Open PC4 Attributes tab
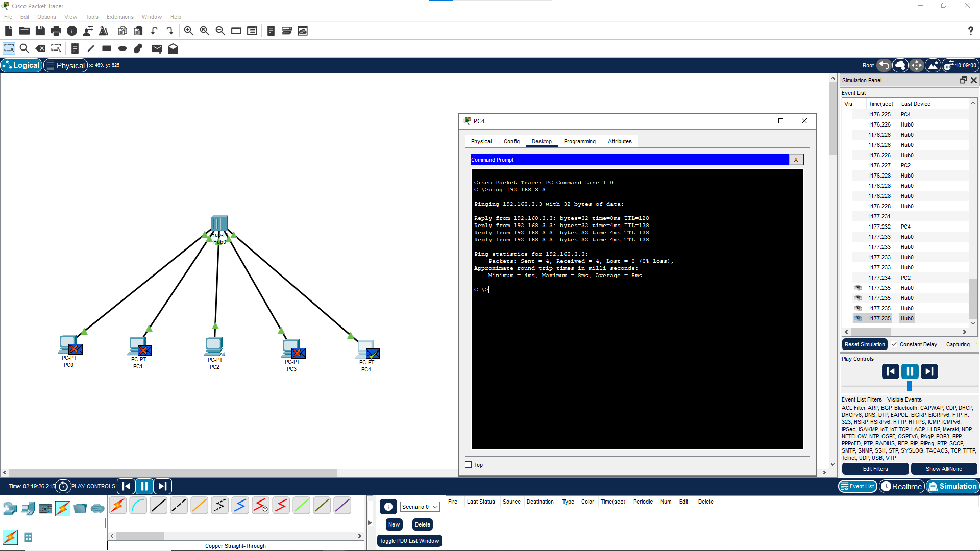 coord(620,141)
